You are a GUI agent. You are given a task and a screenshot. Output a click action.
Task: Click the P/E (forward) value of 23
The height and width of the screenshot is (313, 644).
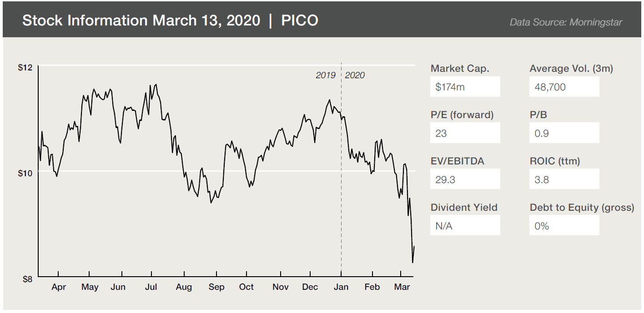tap(465, 133)
